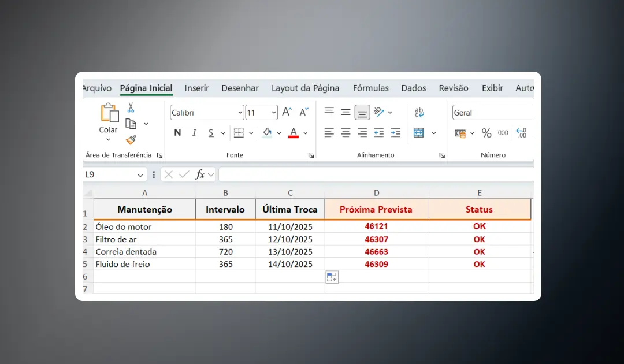624x364 pixels.
Task: Open the Geral number format dropdown
Action: point(492,113)
